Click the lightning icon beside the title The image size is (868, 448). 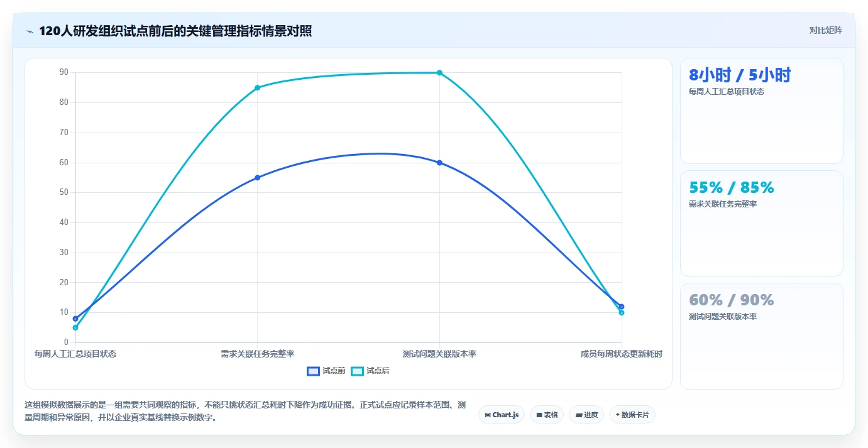tap(30, 31)
